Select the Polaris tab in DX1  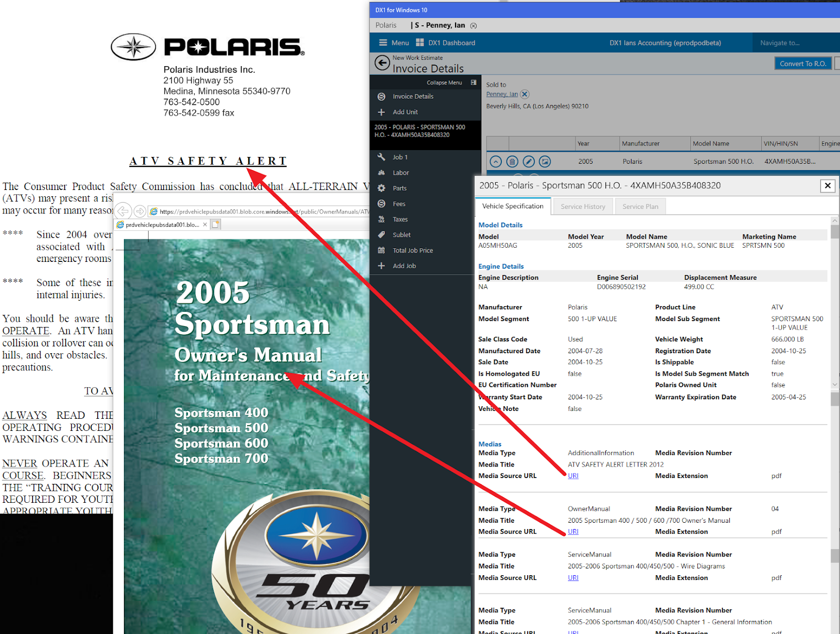click(386, 25)
